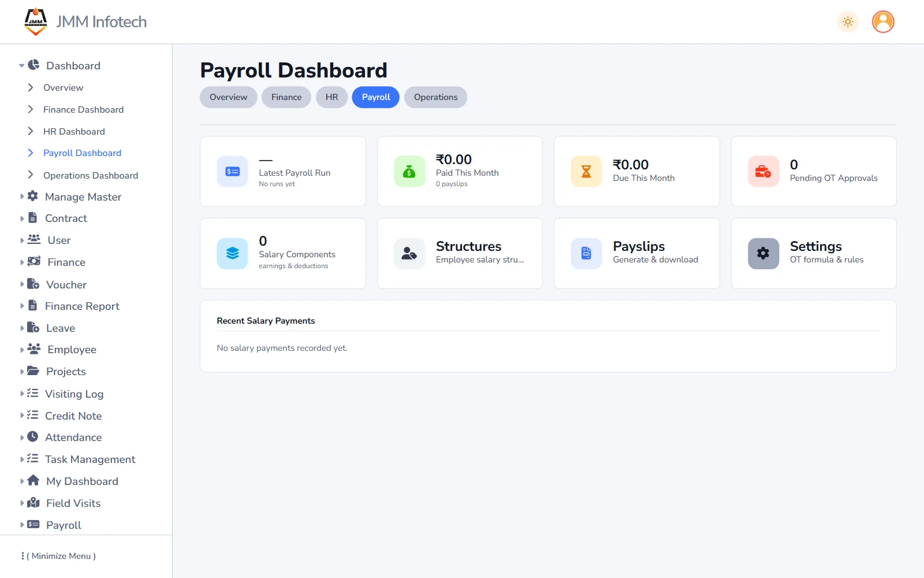Select the active Payroll tab pill
Image resolution: width=924 pixels, height=578 pixels.
point(376,97)
